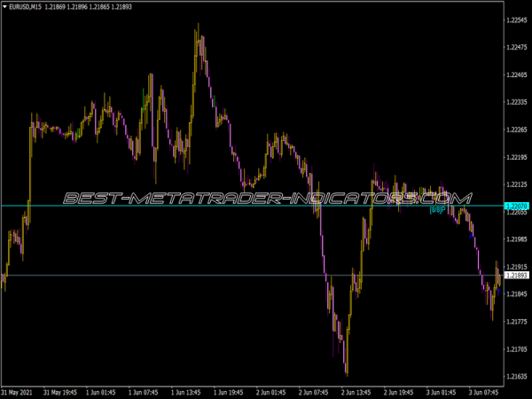
Task: Click the 1.22545 label on price axis
Action: [x=516, y=20]
